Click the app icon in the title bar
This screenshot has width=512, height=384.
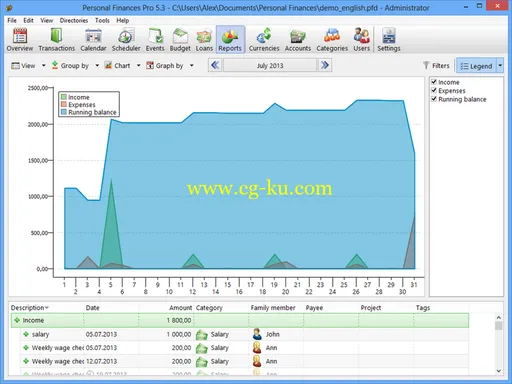coord(9,7)
